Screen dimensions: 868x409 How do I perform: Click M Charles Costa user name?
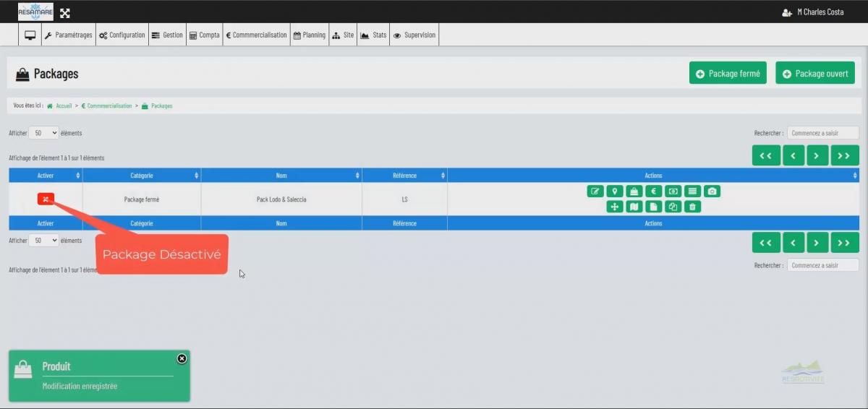[820, 12]
